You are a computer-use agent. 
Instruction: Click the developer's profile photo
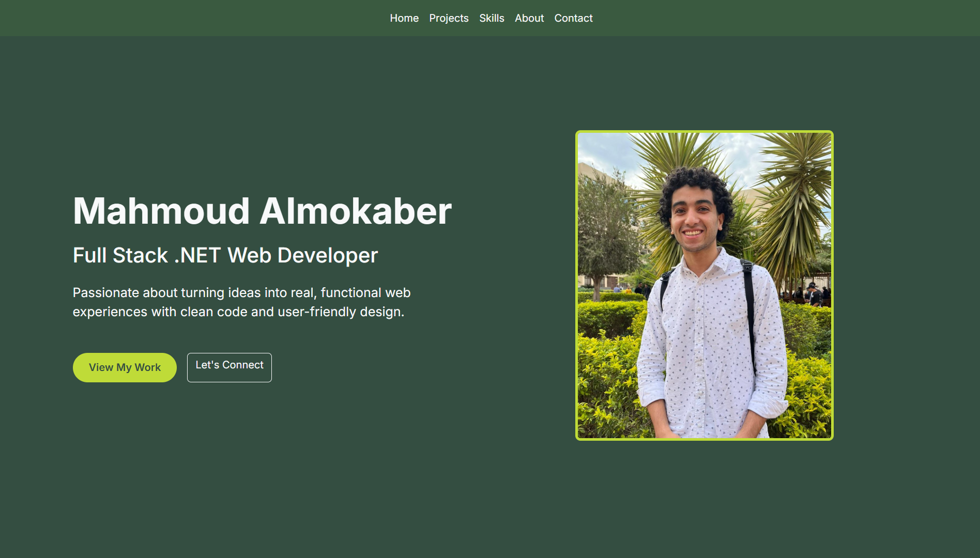[704, 285]
